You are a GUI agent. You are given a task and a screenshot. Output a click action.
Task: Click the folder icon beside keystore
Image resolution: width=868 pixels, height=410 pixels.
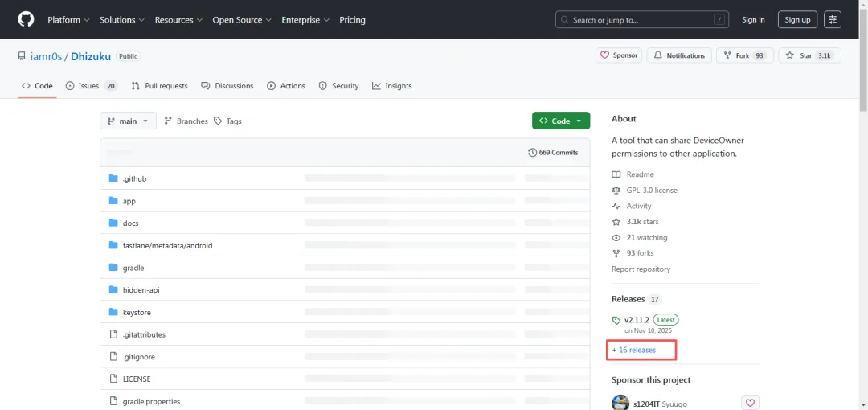tap(113, 312)
